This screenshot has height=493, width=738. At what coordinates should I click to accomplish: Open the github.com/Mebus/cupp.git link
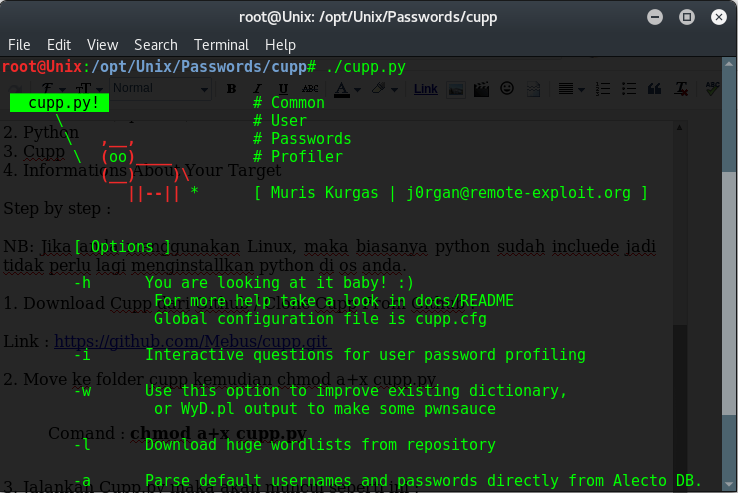coord(191,340)
